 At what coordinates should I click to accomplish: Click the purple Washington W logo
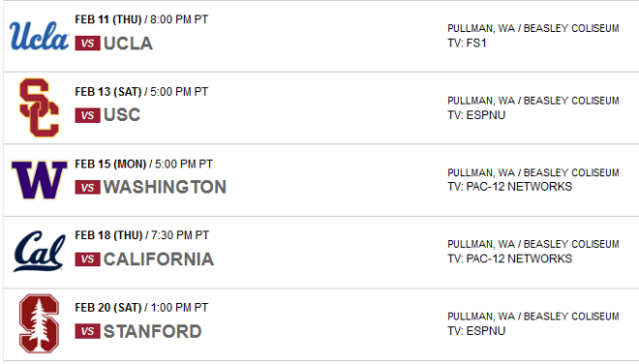(39, 180)
